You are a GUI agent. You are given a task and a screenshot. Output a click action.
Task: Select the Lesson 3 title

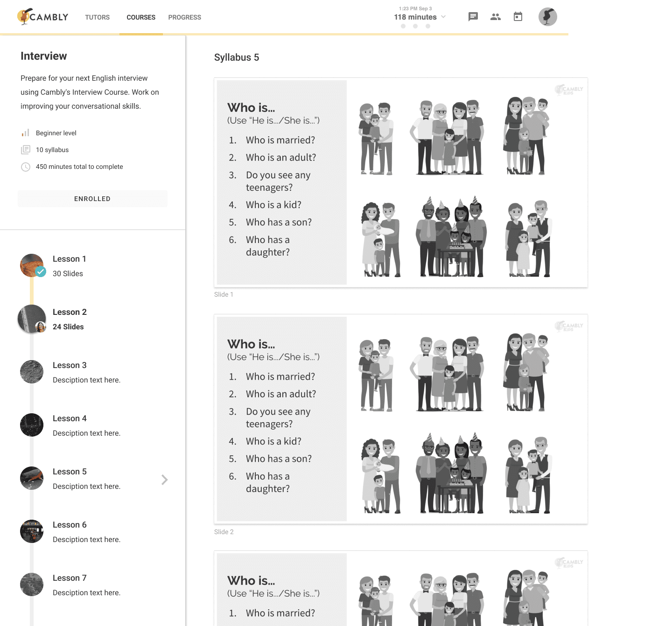point(70,365)
